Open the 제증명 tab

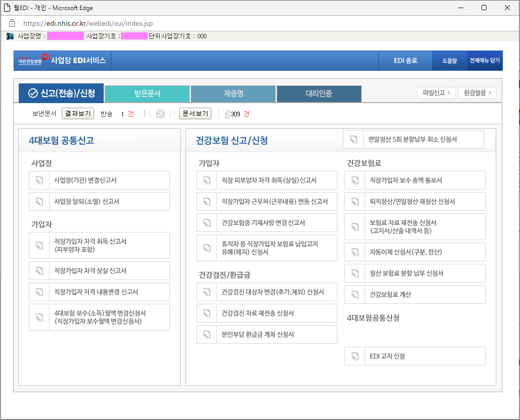233,94
